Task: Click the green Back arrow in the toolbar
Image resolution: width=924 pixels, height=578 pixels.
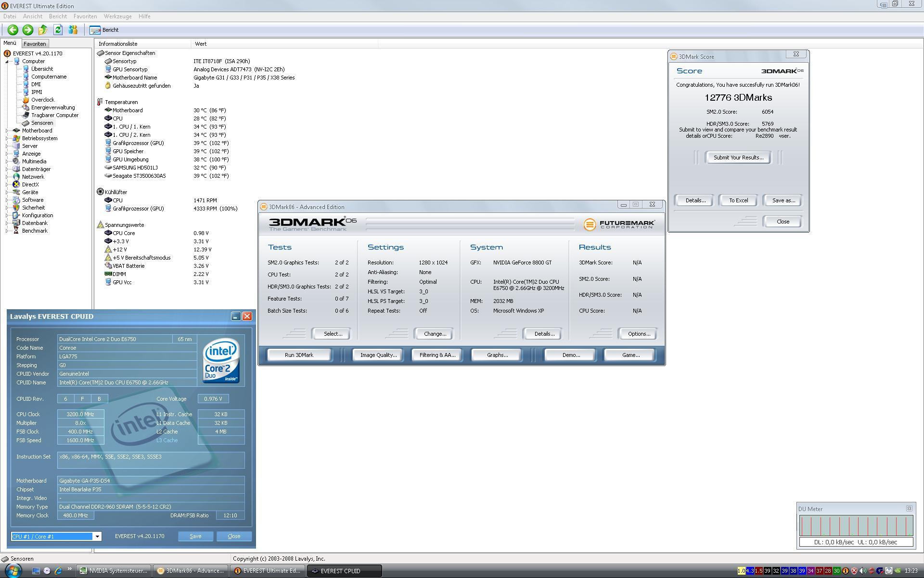Action: [x=13, y=30]
